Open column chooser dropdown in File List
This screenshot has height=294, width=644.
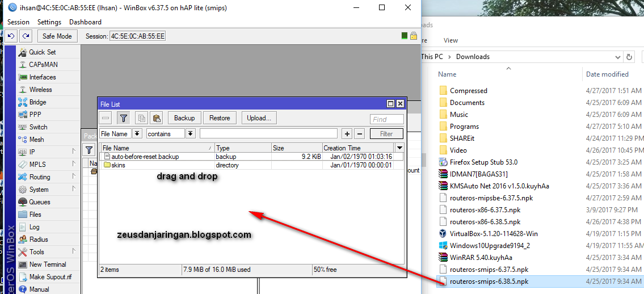399,148
